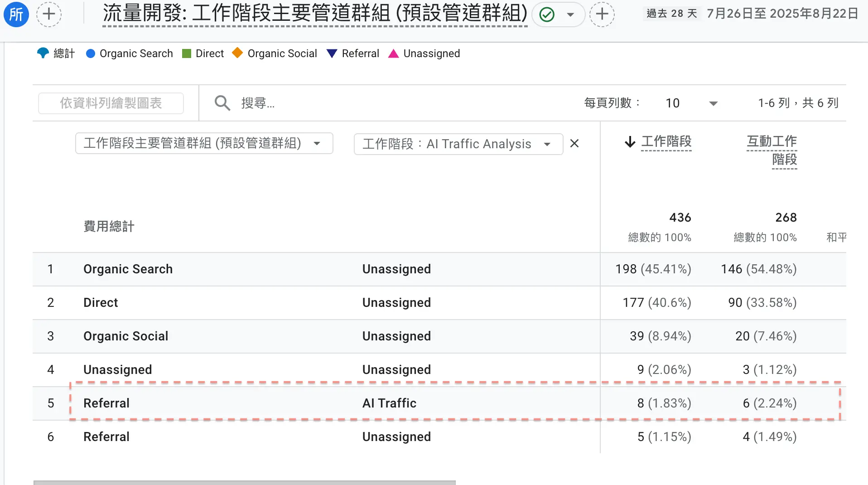The width and height of the screenshot is (868, 485).
Task: Open the report status dropdown arrow
Action: (570, 15)
